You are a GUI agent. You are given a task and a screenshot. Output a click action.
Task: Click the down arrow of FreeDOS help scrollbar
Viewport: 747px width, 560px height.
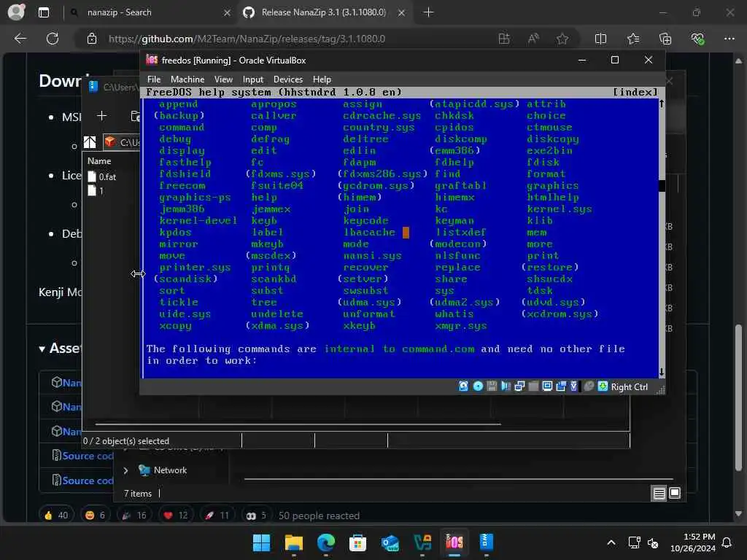point(661,371)
